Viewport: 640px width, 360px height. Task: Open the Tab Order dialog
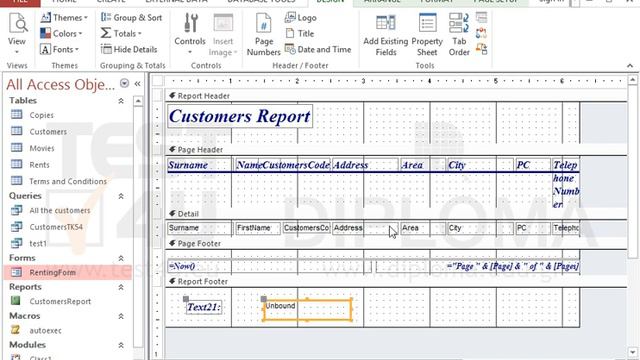coord(459,34)
